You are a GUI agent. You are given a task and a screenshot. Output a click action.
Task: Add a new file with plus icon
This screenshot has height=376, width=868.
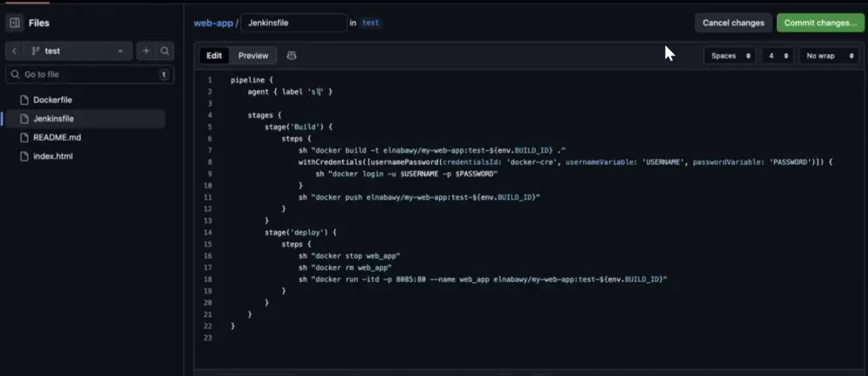point(146,51)
